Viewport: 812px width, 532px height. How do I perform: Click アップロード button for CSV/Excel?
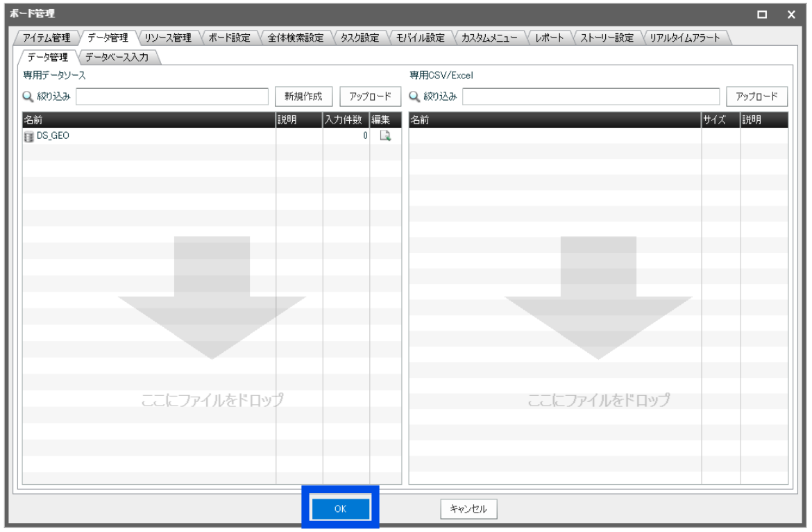(756, 96)
